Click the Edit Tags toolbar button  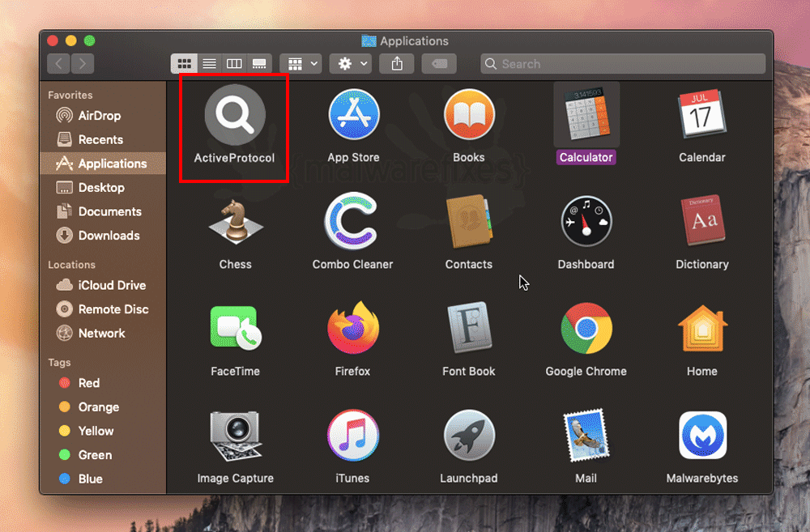(x=439, y=63)
